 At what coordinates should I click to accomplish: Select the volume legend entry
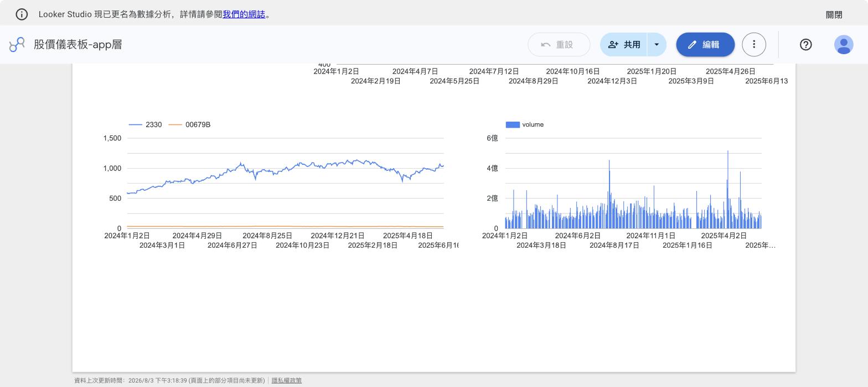click(x=525, y=125)
